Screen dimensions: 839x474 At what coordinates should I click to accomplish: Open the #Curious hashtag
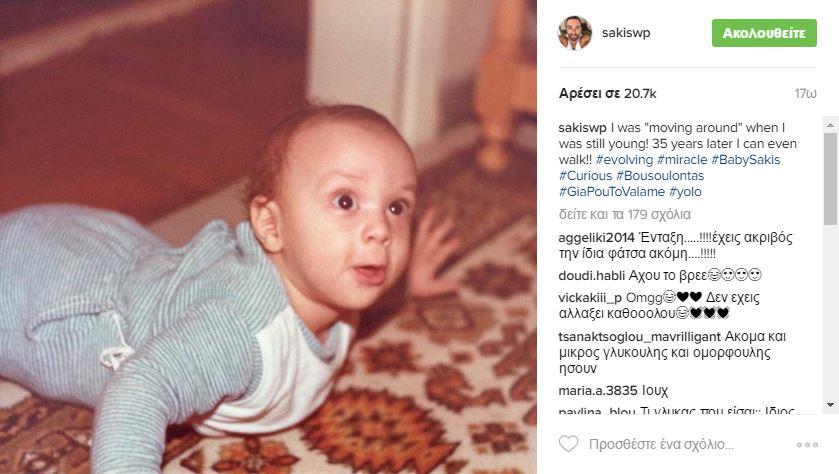(x=585, y=176)
